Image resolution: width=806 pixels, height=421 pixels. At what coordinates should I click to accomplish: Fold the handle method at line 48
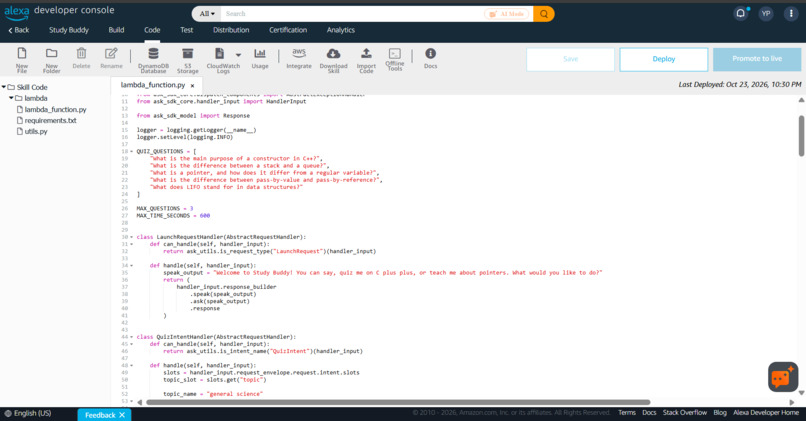(132, 365)
